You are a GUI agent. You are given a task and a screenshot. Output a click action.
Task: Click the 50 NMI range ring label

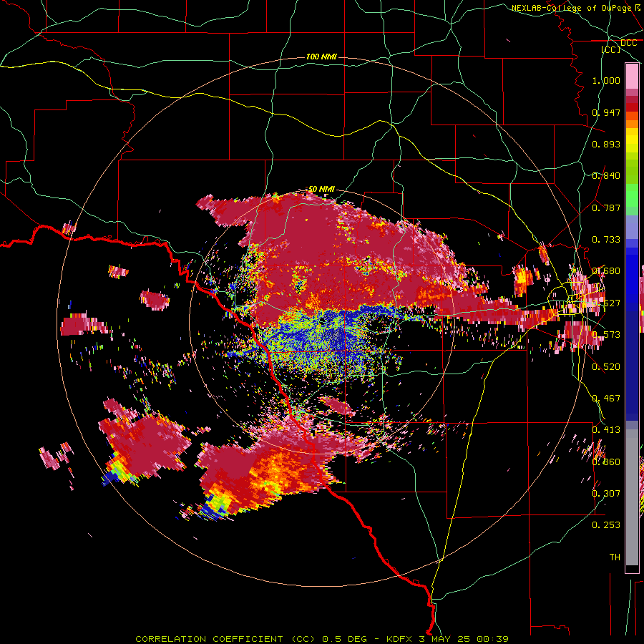(321, 189)
